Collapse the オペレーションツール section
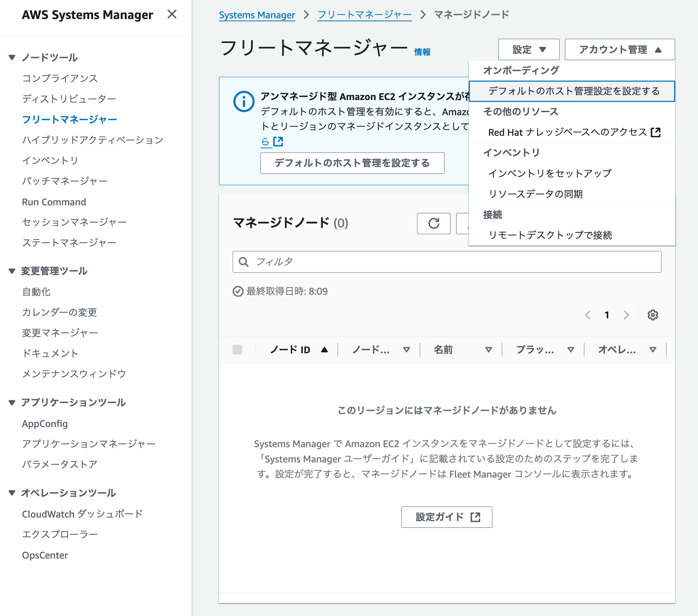Screen dimensions: 698x616 tap(12, 493)
